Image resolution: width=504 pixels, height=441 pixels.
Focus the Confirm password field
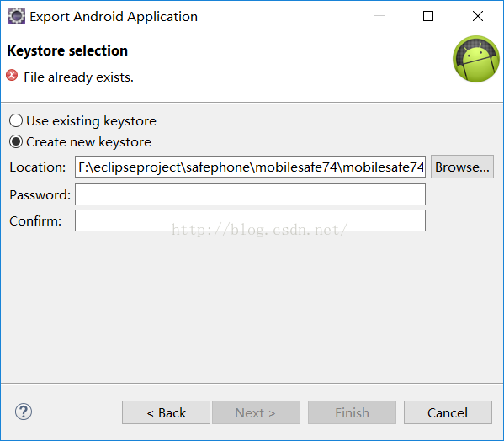pos(250,220)
